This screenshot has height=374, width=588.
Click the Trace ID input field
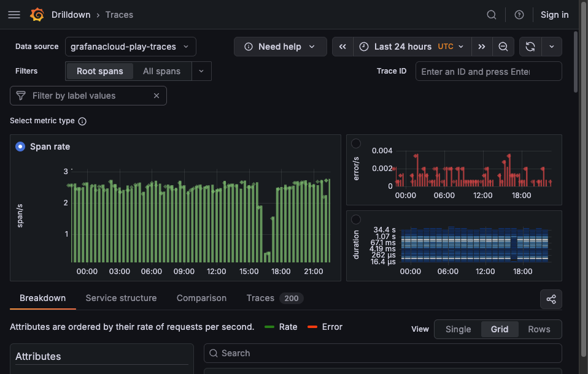[489, 71]
